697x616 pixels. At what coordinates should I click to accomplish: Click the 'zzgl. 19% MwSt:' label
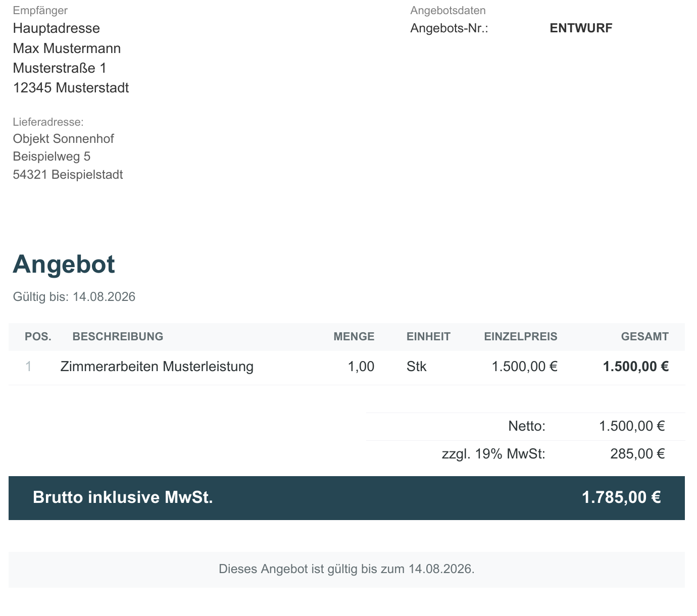click(493, 454)
